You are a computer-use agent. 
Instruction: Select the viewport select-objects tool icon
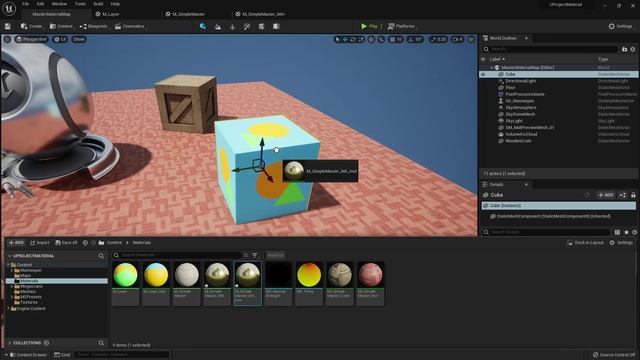pos(337,40)
